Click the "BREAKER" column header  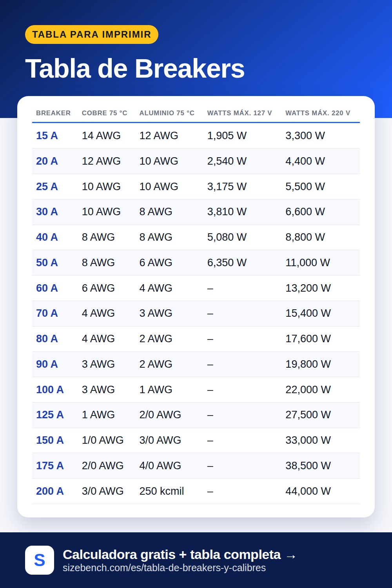53,113
